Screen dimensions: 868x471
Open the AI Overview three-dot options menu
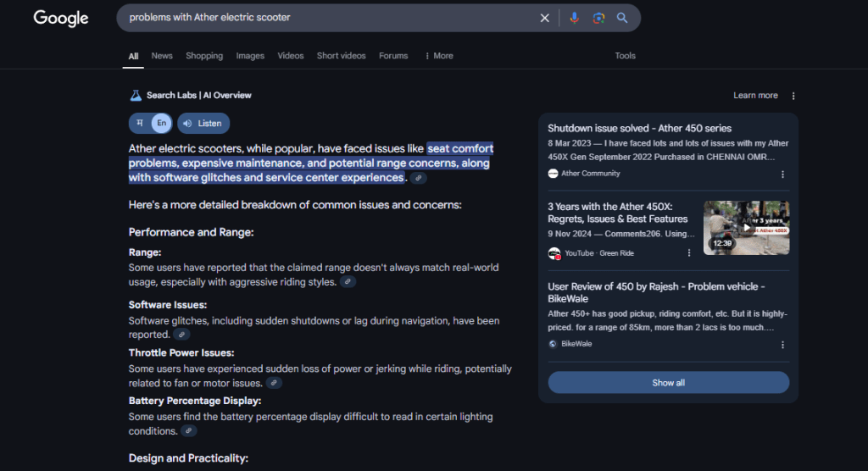click(x=793, y=96)
